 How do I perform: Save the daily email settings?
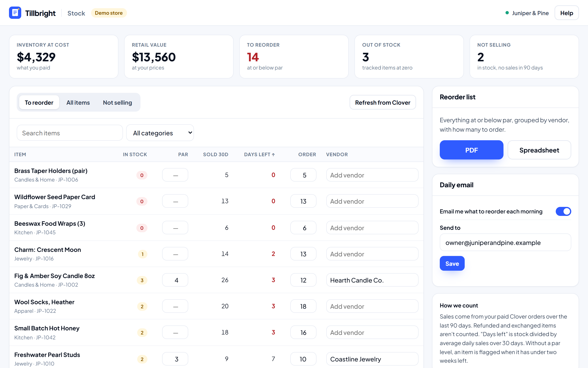click(x=452, y=263)
